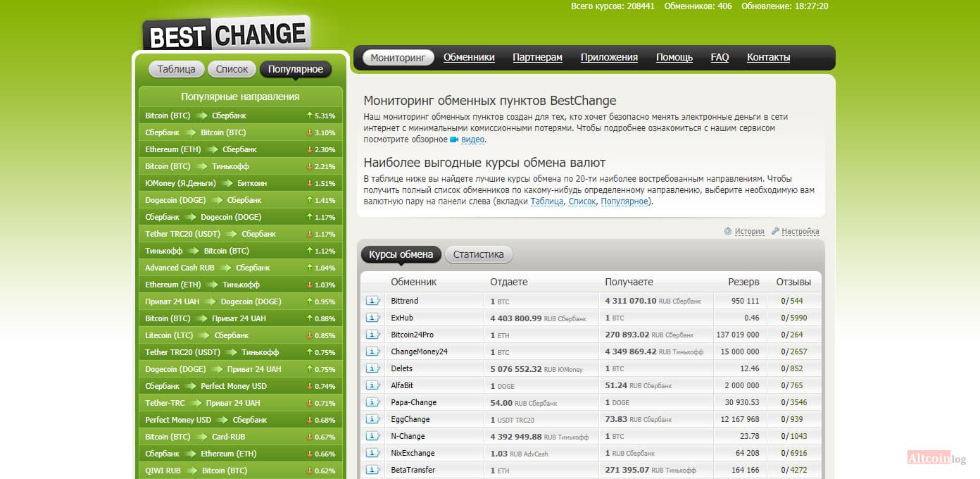980x479 pixels.
Task: Select Приват 24 UAH to Dogecoin direction
Action: pyautogui.click(x=240, y=301)
